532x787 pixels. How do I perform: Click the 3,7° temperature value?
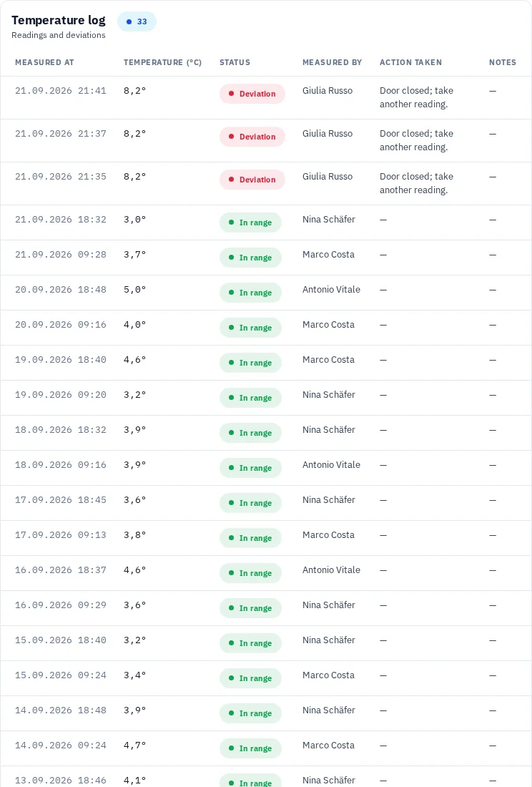tap(135, 255)
